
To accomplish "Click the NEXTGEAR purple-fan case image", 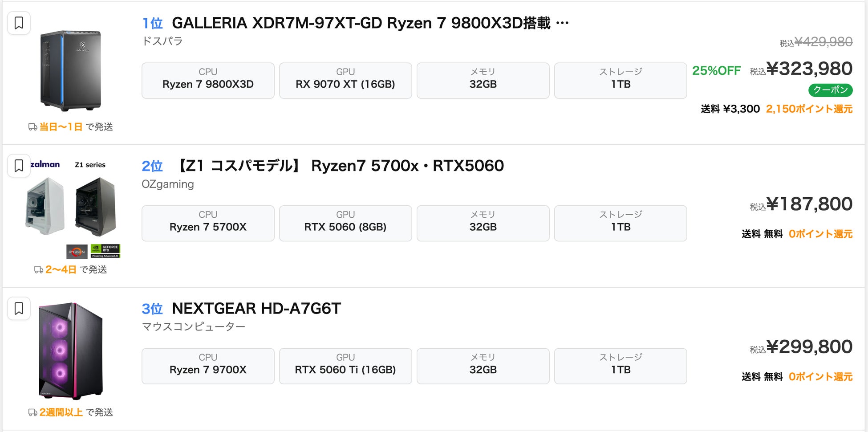I will (x=71, y=351).
